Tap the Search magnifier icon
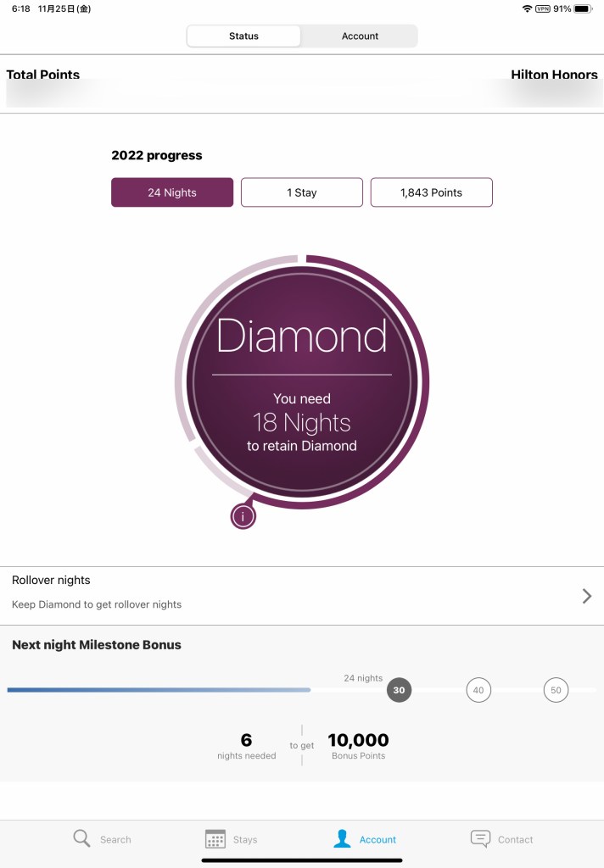The width and height of the screenshot is (604, 868). tap(81, 838)
